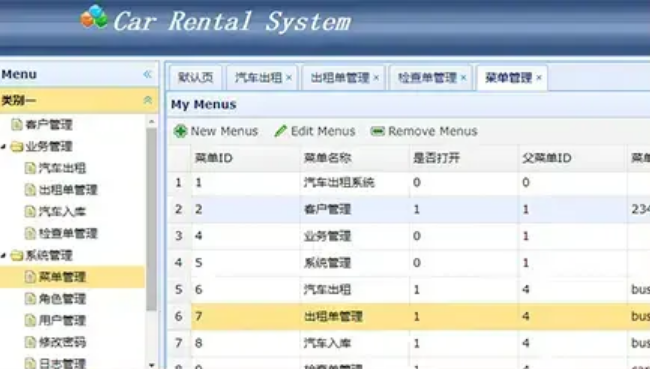
Task: Click sidebar scrollbar up arrow
Action: point(152,121)
